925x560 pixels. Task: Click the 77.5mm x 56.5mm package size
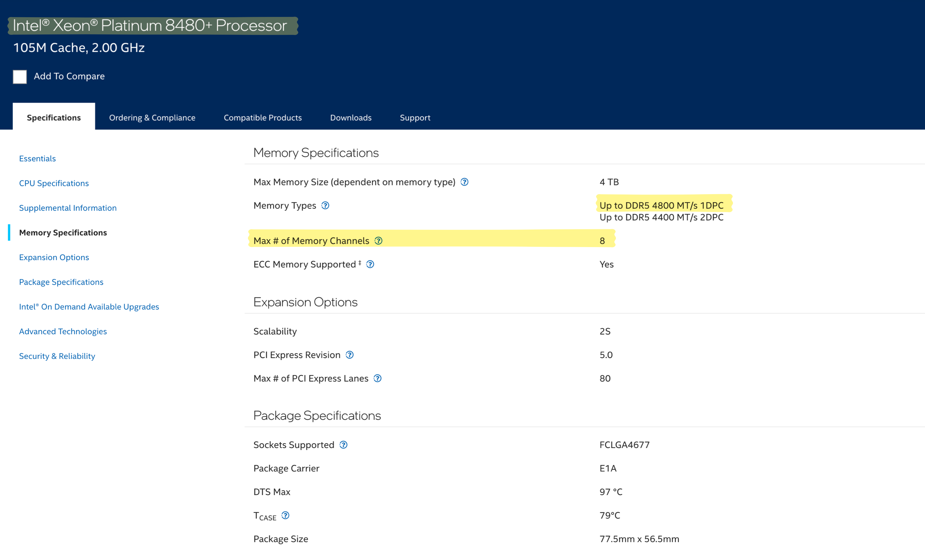(639, 539)
